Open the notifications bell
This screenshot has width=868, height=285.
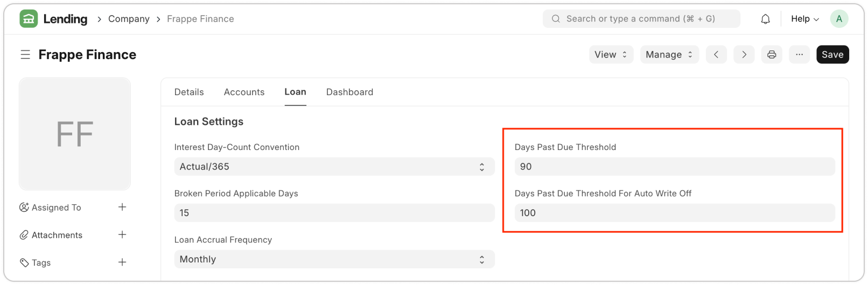[x=765, y=19]
